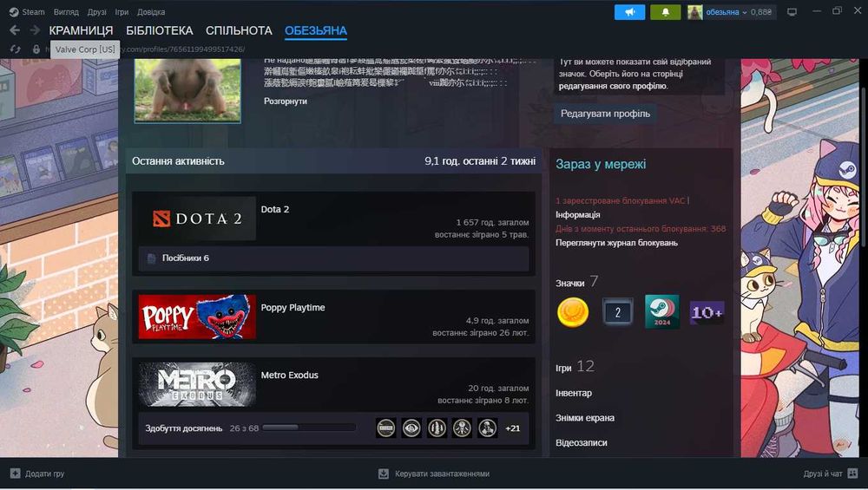The height and width of the screenshot is (490, 868).
Task: Open Відеозаписи link
Action: (x=582, y=443)
